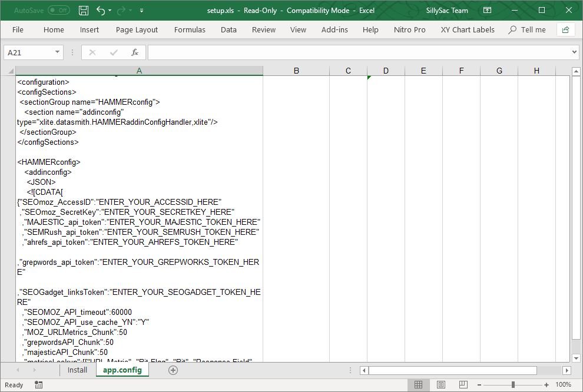The height and width of the screenshot is (392, 583).
Task: Click the macro recording status bar icon
Action: coord(39,385)
